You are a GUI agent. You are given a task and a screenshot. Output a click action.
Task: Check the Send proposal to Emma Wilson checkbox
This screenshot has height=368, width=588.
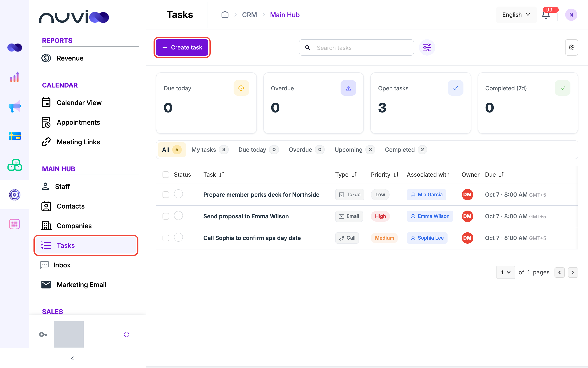(166, 216)
